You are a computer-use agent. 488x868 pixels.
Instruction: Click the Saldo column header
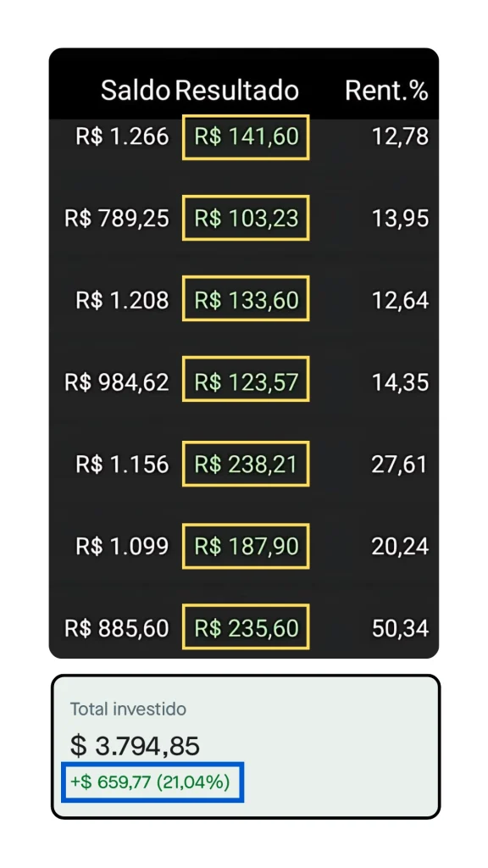(135, 90)
